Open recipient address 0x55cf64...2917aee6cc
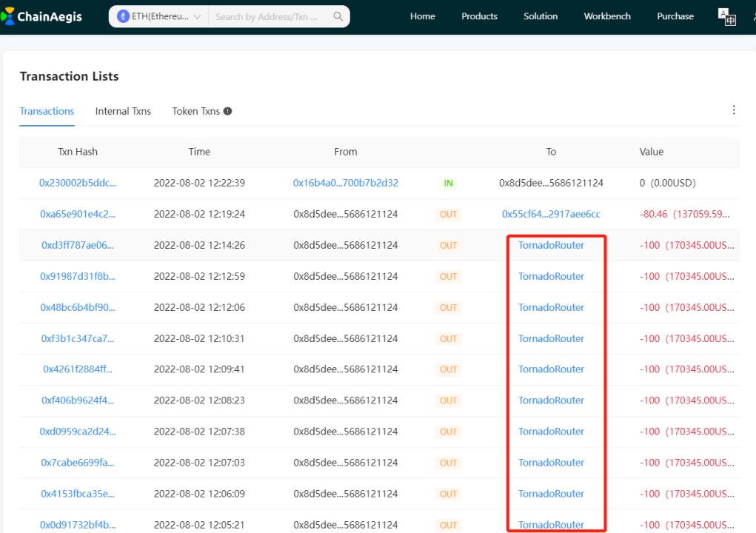 click(551, 214)
